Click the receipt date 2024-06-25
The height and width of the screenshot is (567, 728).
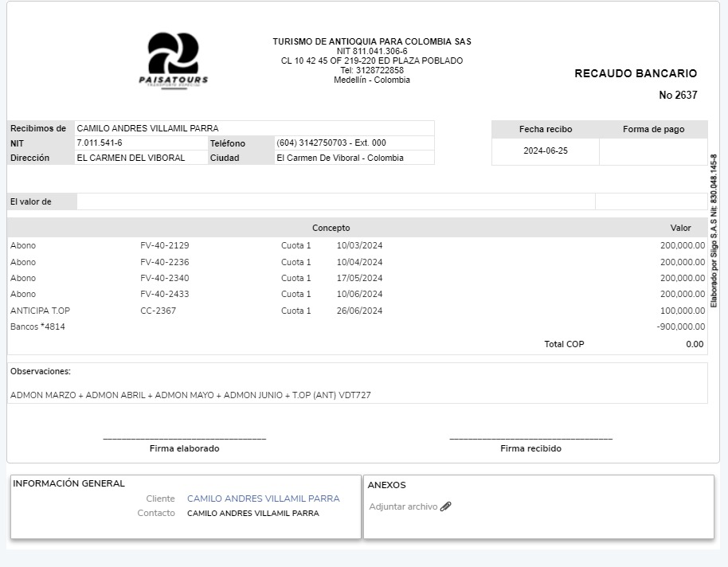546,151
